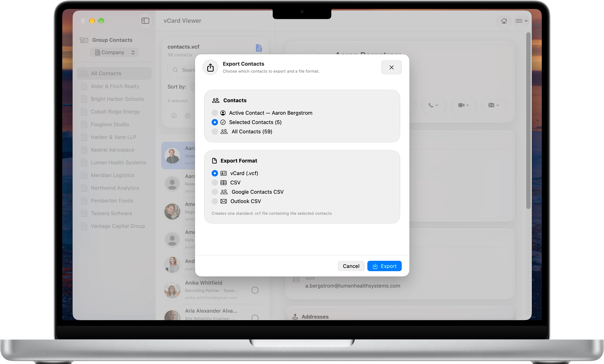Open the phone call dropdown button
The image size is (604, 364).
coord(433,105)
